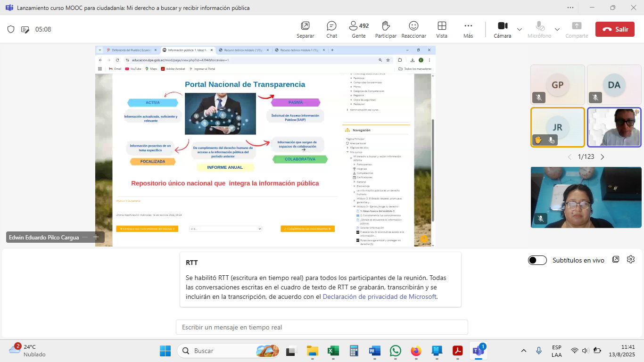This screenshot has height=362, width=644.
Task: Toggle the Subtítulos en vivo switch
Action: point(537,260)
